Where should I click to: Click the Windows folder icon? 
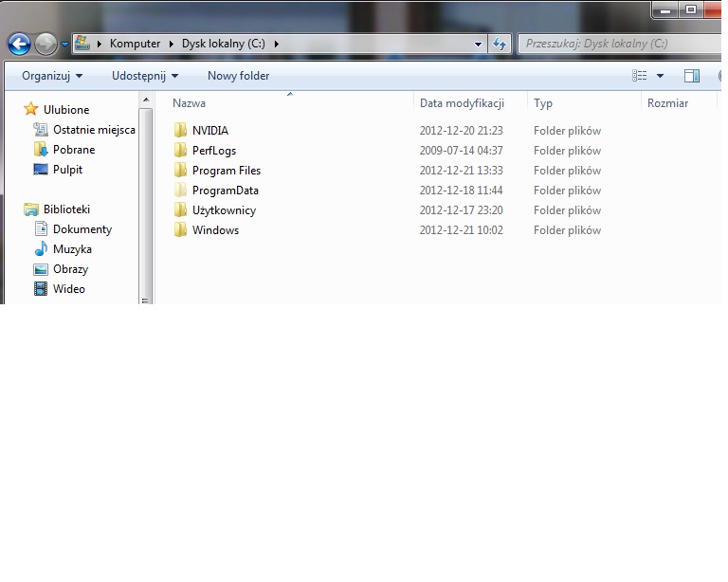tap(181, 229)
